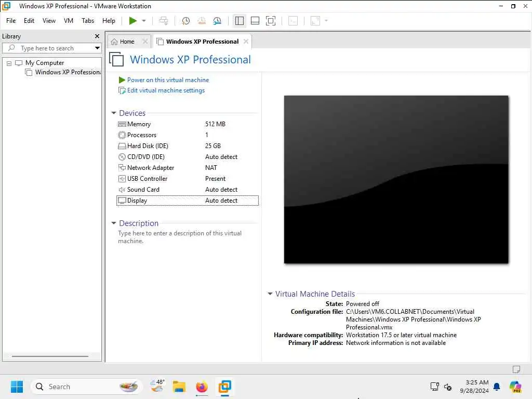Click the Windows XP Professional page title

tap(190, 60)
